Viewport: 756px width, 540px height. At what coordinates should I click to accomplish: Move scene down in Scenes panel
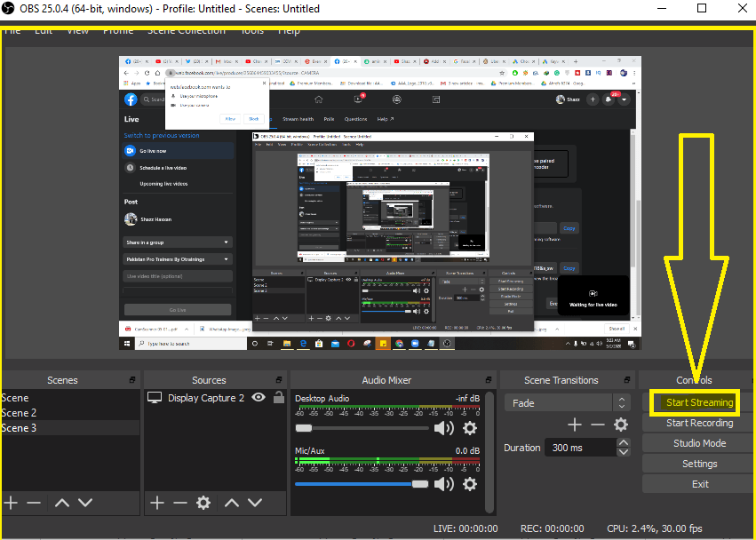coord(85,503)
